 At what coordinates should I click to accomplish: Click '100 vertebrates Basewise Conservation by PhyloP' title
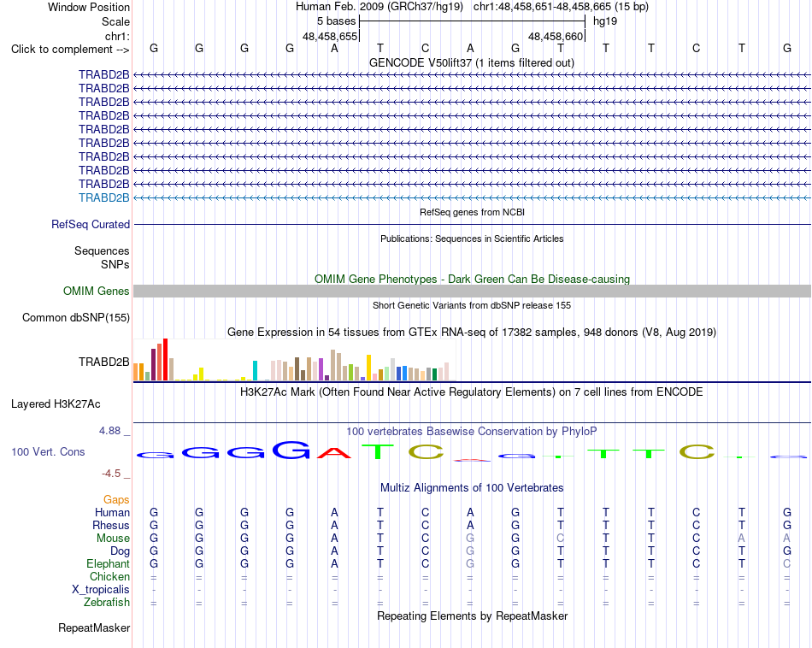click(x=471, y=431)
